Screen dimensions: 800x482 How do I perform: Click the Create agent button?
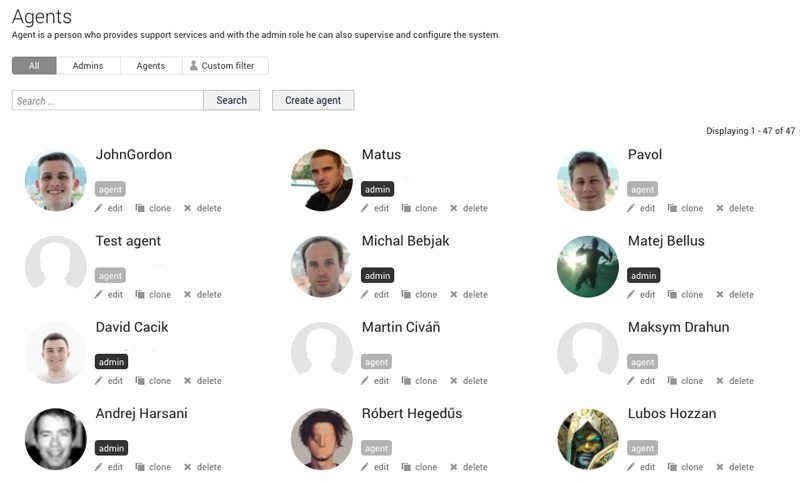coord(313,100)
